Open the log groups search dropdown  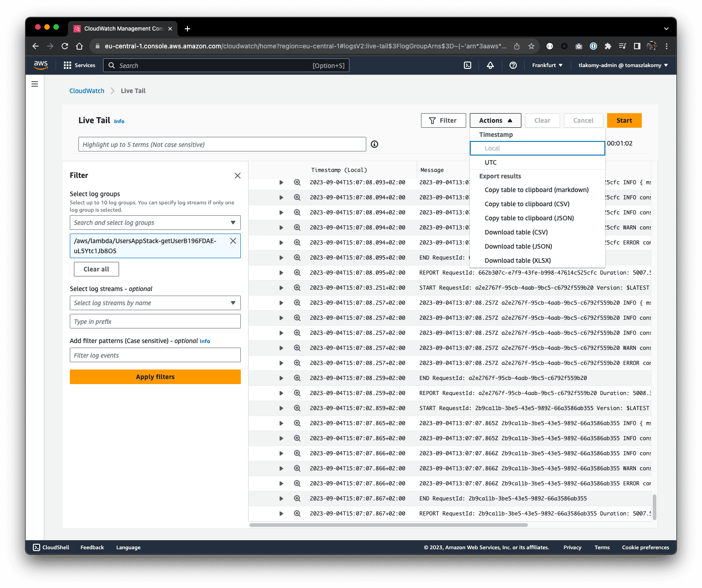coord(155,223)
